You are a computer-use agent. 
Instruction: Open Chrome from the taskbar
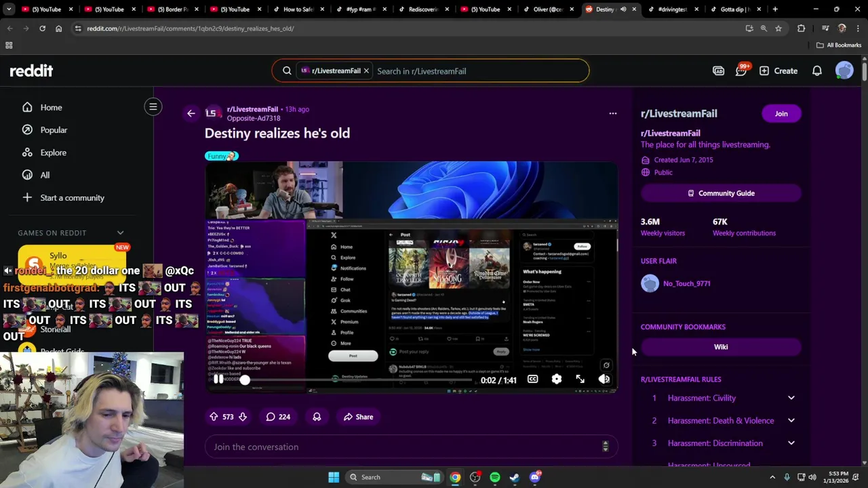point(455,477)
